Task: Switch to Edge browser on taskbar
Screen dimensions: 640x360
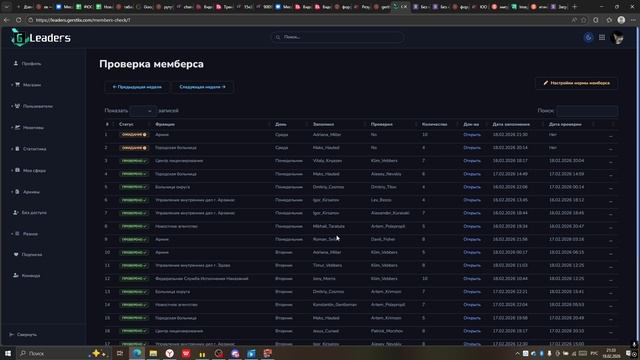Action: (x=137, y=353)
